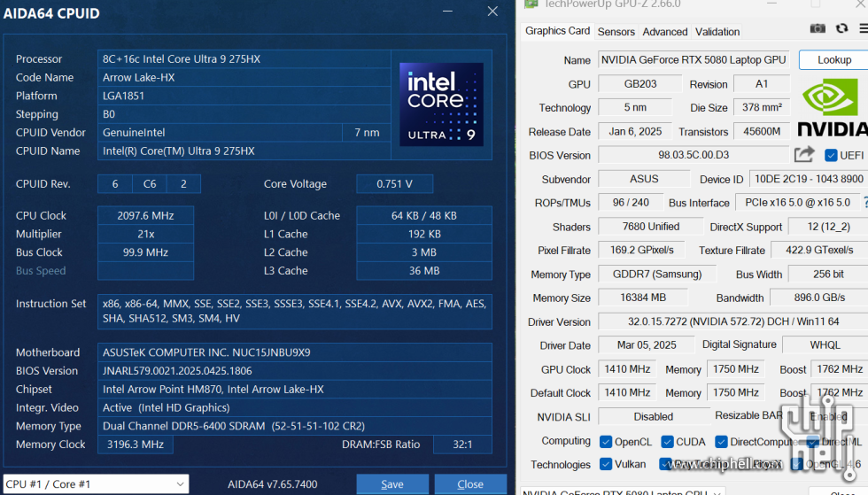This screenshot has width=868, height=495.
Task: Toggle the Vulkan checkbox
Action: 606,464
